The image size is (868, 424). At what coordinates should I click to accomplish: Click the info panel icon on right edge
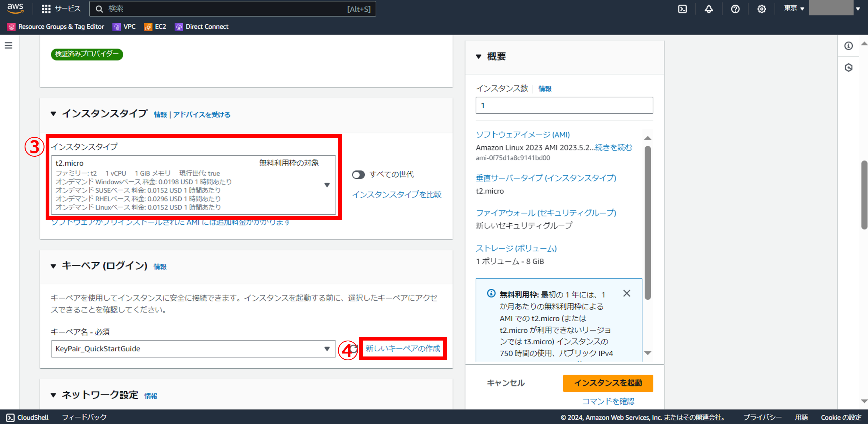tap(849, 46)
